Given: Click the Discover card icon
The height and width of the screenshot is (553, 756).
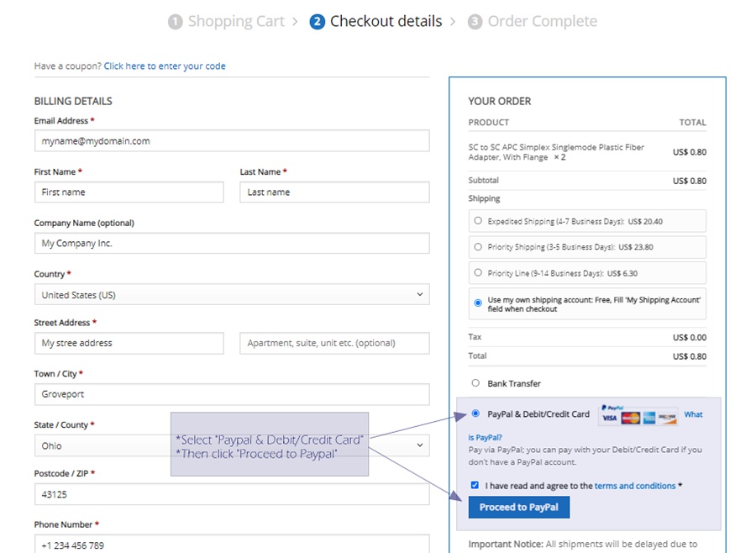Looking at the screenshot, I should pos(667,418).
